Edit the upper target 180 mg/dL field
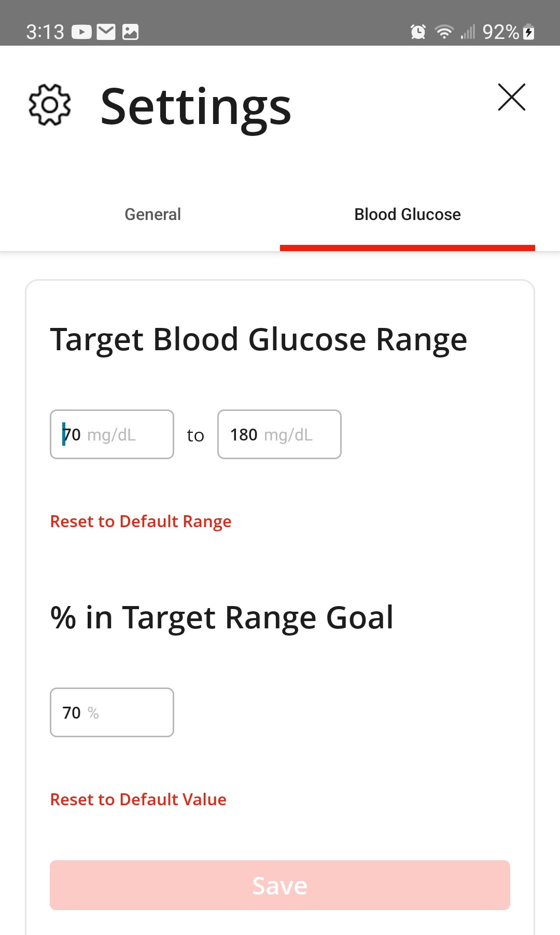This screenshot has width=560, height=935. tap(279, 434)
